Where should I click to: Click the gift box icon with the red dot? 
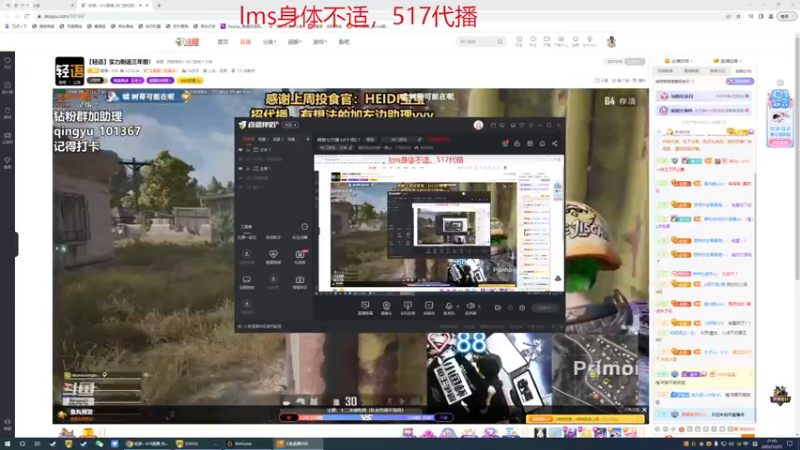[x=505, y=143]
